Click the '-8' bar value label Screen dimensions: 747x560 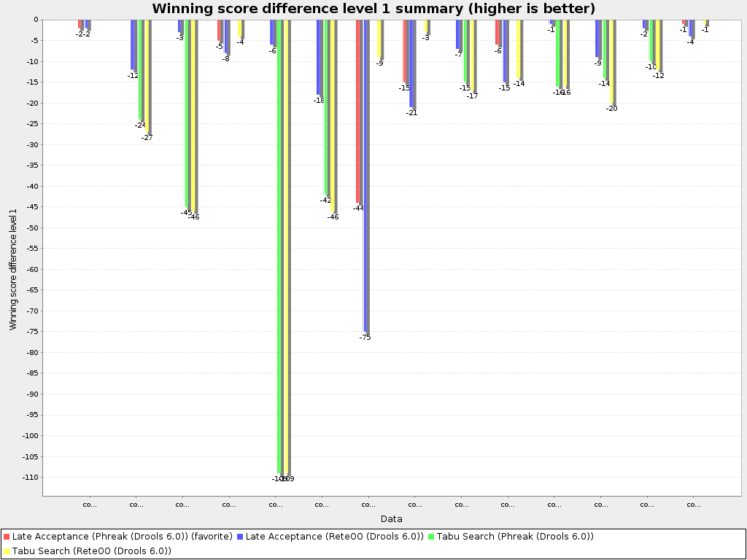coord(226,59)
